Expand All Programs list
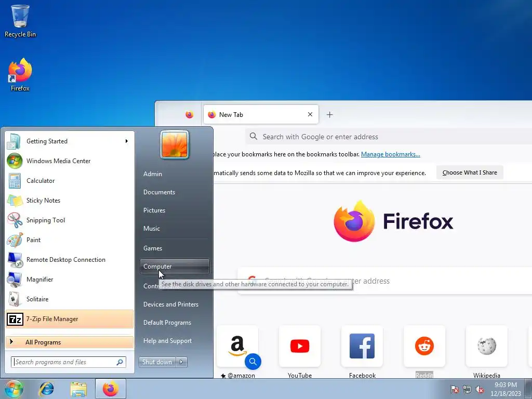 point(70,342)
